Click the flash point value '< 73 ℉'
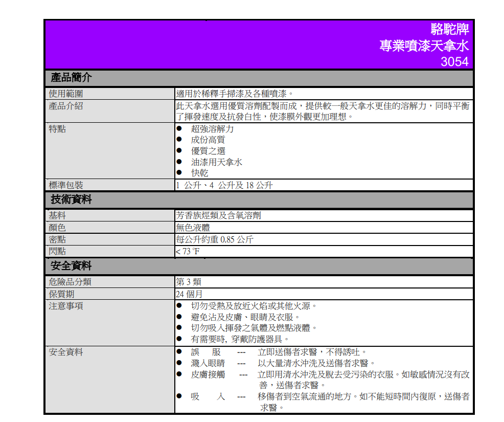 [188, 251]
